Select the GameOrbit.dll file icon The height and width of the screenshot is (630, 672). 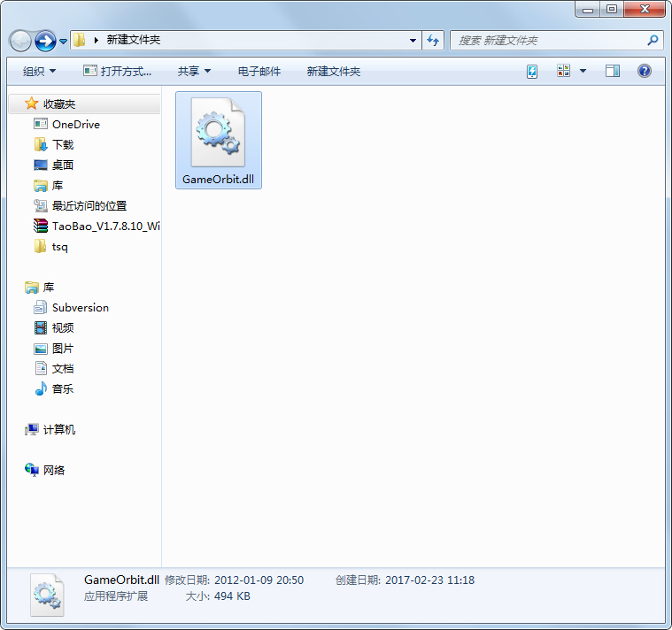pyautogui.click(x=218, y=133)
